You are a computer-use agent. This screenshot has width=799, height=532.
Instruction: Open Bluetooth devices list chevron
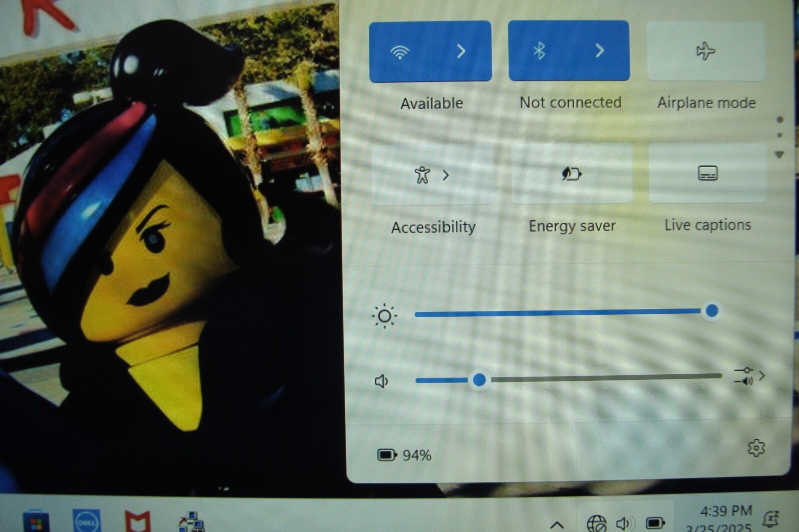pos(600,50)
